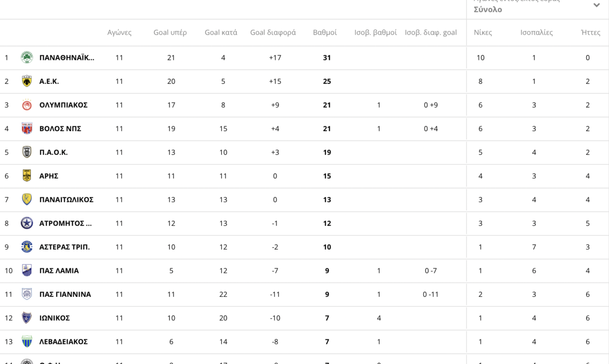
Task: Click the A.E.K. team logo
Action: click(27, 81)
